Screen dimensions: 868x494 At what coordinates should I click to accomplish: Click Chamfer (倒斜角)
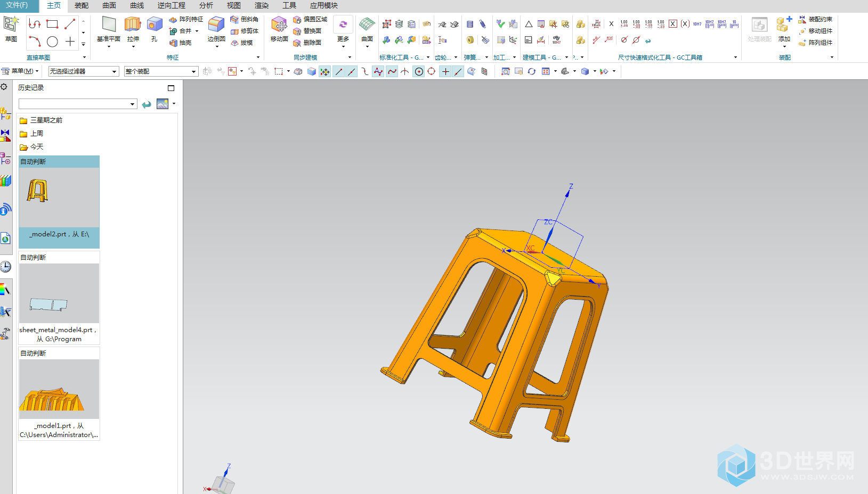tap(245, 19)
